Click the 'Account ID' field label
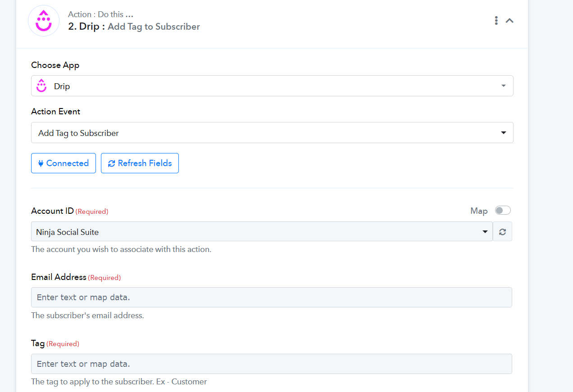This screenshot has width=573, height=392. (52, 211)
